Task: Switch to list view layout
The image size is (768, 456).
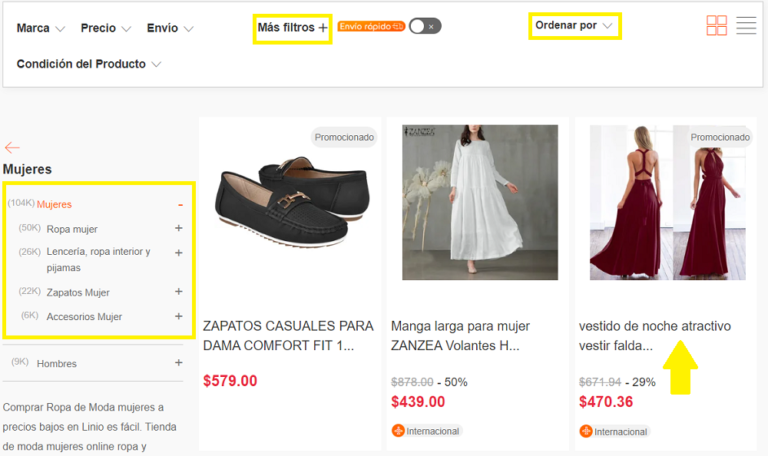Action: pyautogui.click(x=746, y=26)
